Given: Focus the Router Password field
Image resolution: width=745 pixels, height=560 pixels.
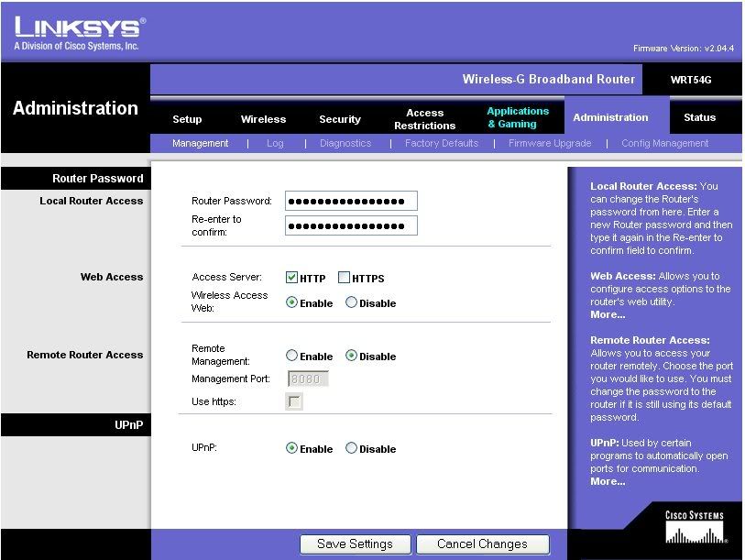Looking at the screenshot, I should pyautogui.click(x=351, y=201).
